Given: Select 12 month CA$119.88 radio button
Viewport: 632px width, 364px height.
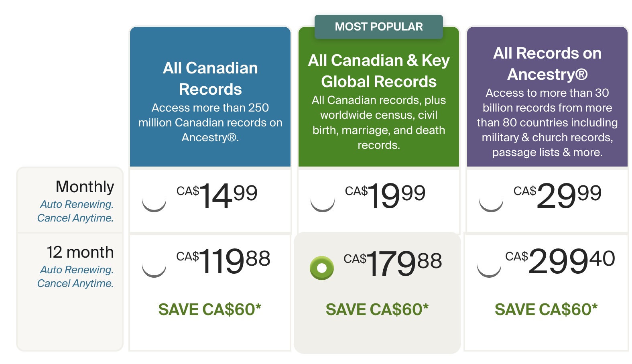Looking at the screenshot, I should [x=154, y=265].
